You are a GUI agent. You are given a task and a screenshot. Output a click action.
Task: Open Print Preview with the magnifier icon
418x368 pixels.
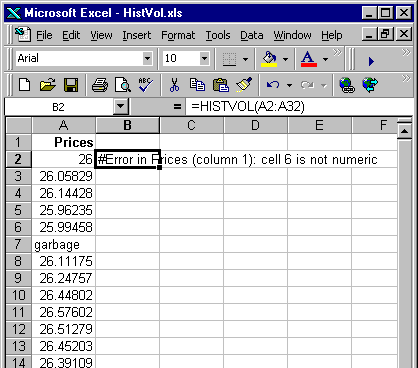pyautogui.click(x=122, y=85)
